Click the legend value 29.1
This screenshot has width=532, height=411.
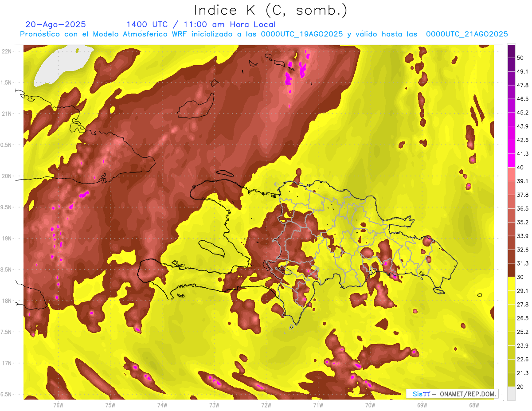(x=523, y=291)
